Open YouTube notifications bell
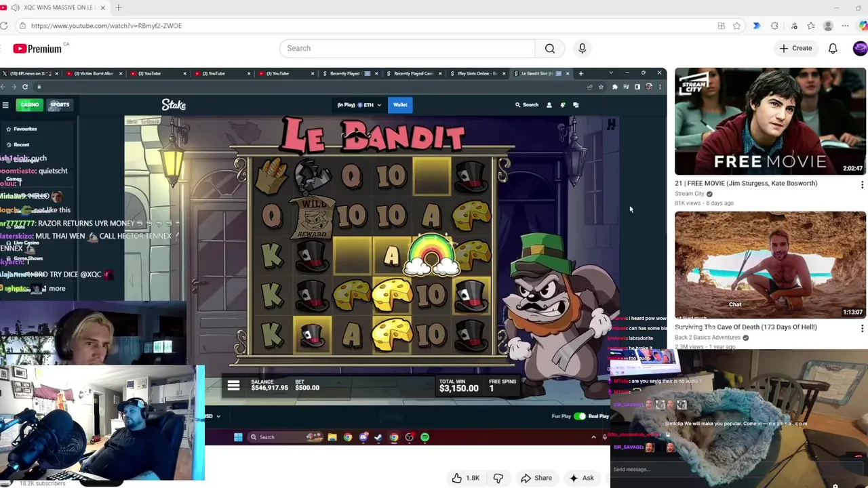868x488 pixels. (833, 48)
